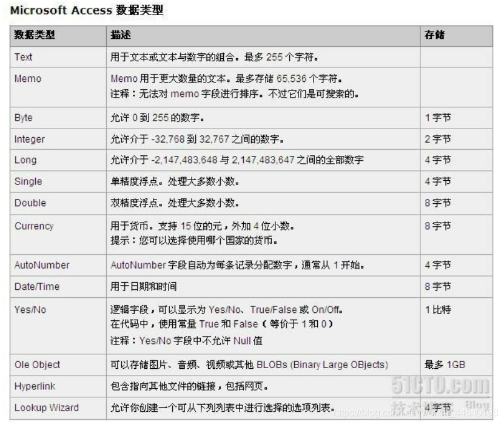
Task: Click the line '用于货币。支持 15 位的元'
Action: pyautogui.click(x=166, y=226)
